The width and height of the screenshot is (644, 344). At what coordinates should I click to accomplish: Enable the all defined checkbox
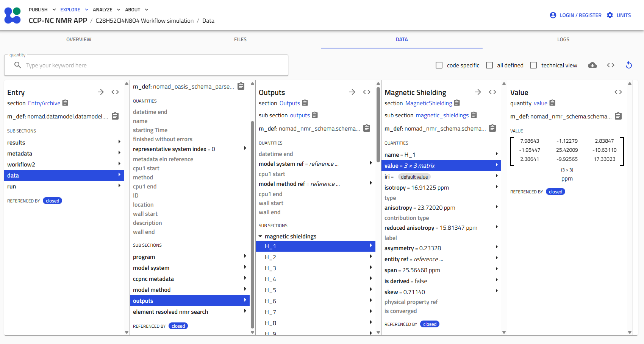click(489, 65)
